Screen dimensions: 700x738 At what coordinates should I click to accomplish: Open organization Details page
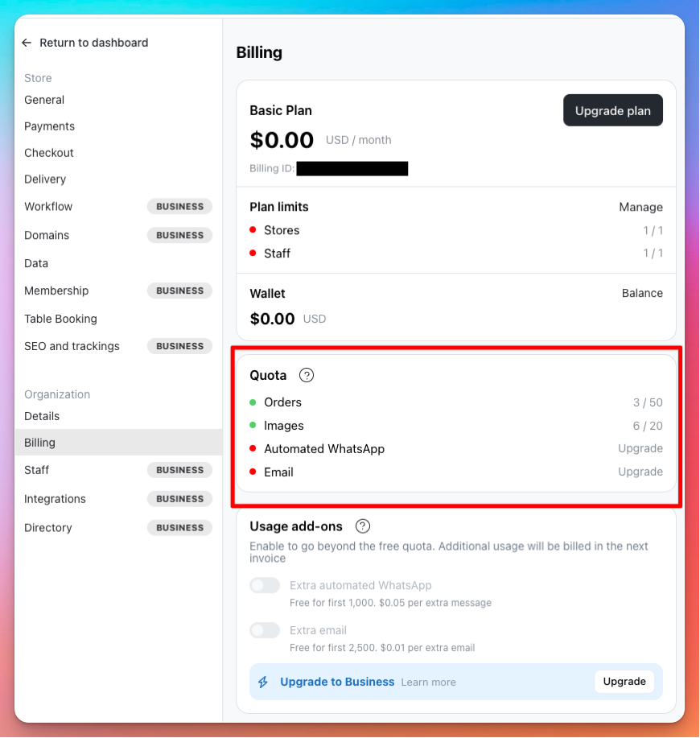coord(42,416)
